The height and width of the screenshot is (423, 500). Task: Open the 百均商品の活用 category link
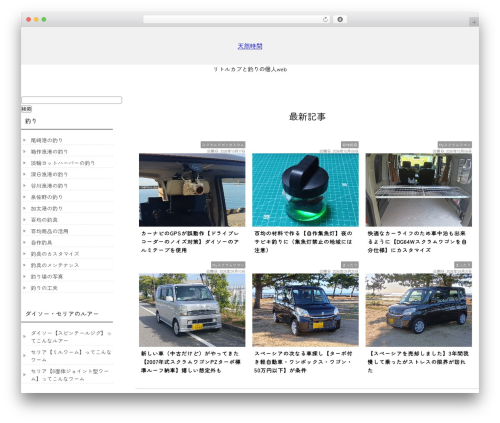[x=49, y=231]
